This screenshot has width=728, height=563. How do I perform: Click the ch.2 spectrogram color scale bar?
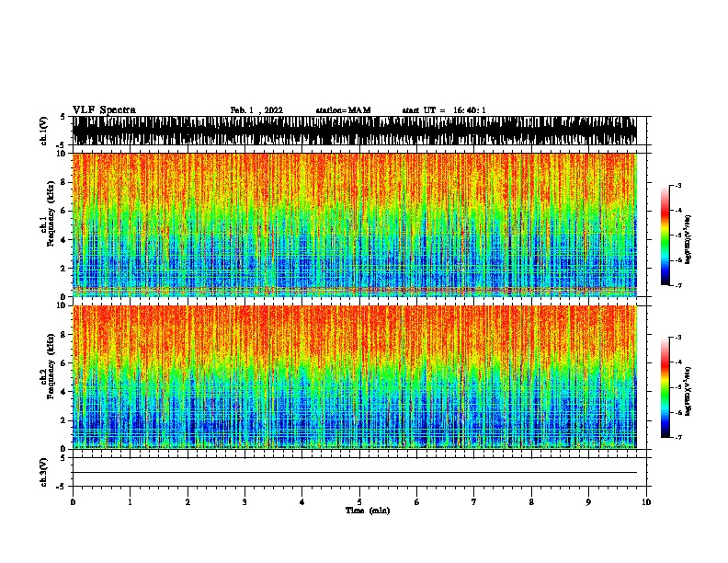pos(665,387)
